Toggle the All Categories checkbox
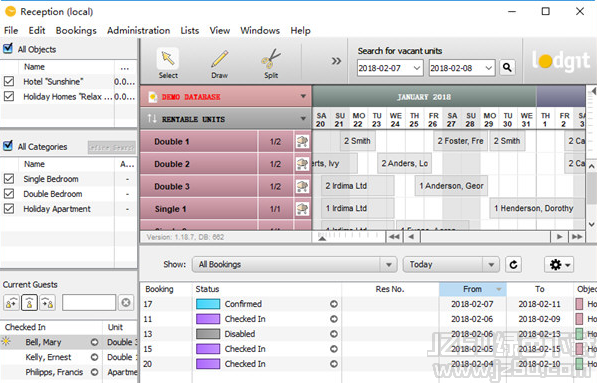This screenshot has height=383, width=597. [8, 146]
